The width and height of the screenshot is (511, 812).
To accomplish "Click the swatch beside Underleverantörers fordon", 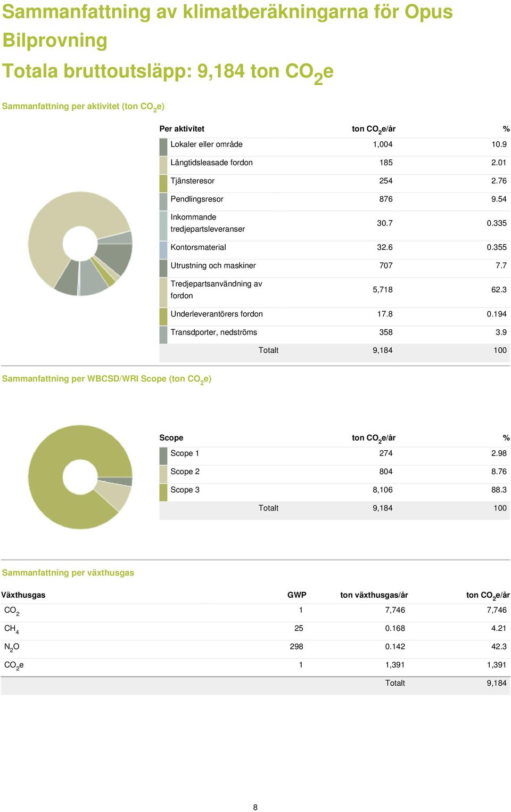I will point(163,316).
